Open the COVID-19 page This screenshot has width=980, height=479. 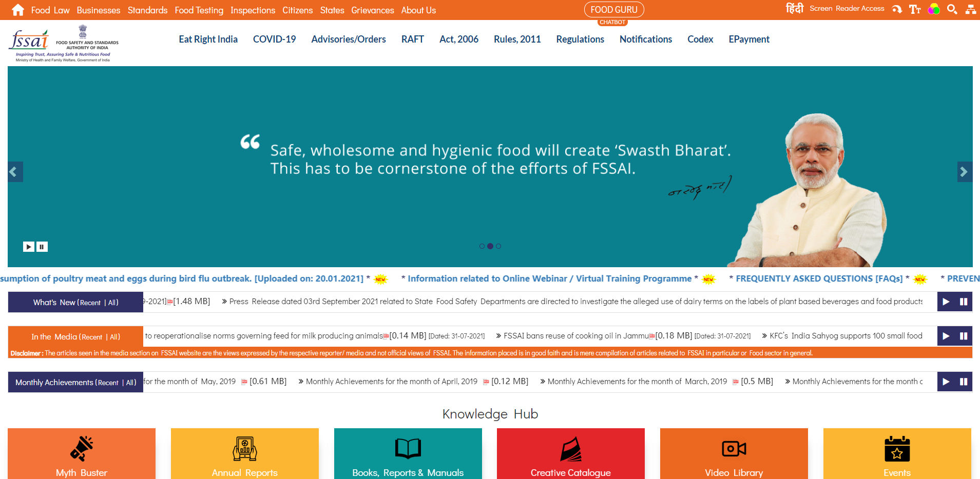[x=275, y=39]
